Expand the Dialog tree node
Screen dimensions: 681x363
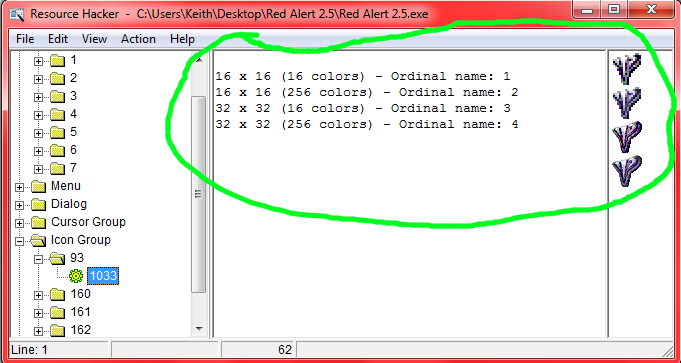point(19,205)
